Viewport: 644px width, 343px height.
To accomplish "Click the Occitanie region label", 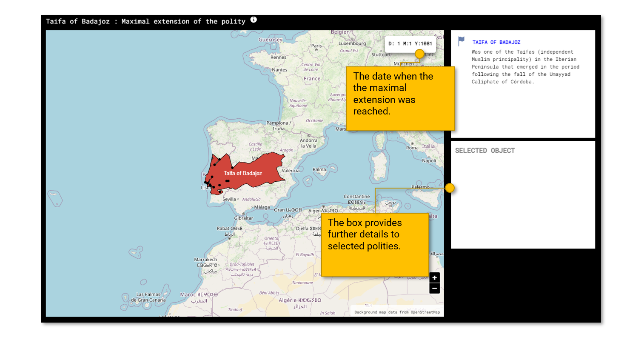I will (314, 121).
